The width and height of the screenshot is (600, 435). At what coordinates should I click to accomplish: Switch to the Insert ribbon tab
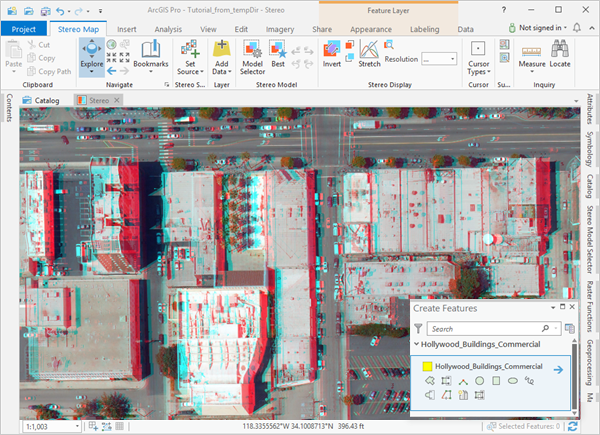(127, 29)
